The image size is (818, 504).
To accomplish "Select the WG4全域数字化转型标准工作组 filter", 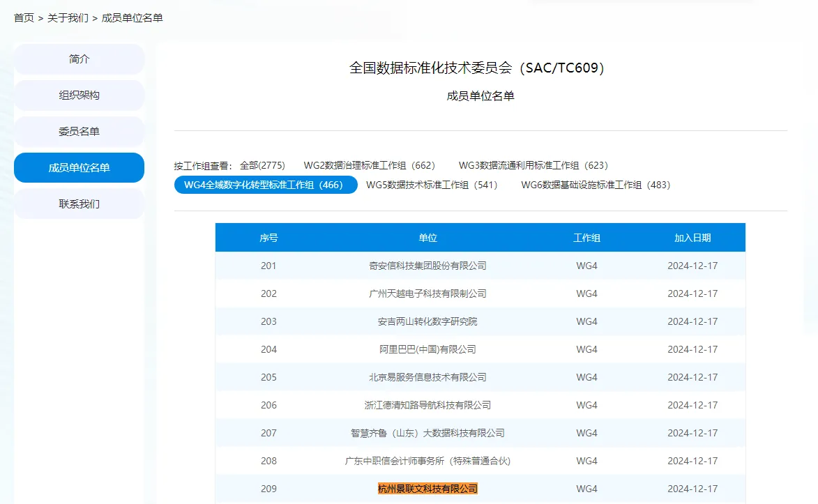I will pos(266,185).
